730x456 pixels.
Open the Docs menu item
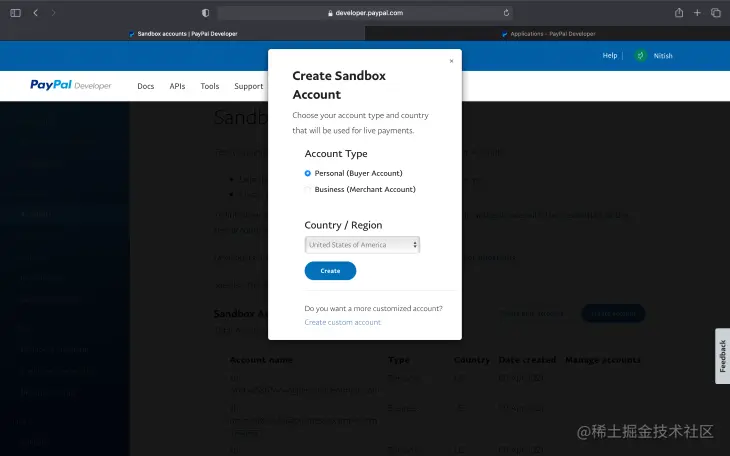(146, 86)
